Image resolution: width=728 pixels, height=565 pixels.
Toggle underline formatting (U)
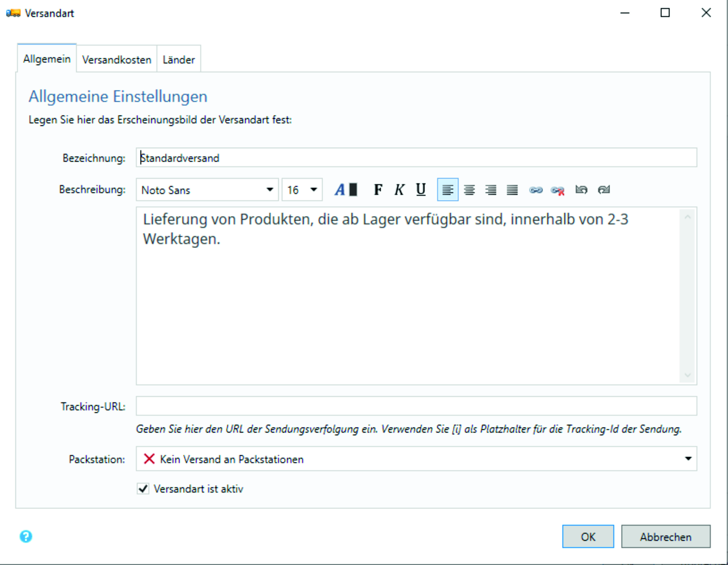tap(421, 190)
